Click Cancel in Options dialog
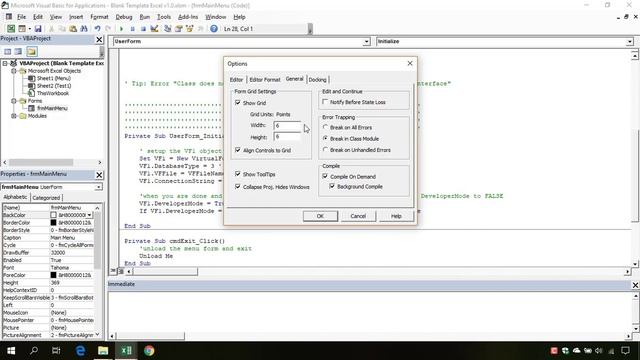 358,216
